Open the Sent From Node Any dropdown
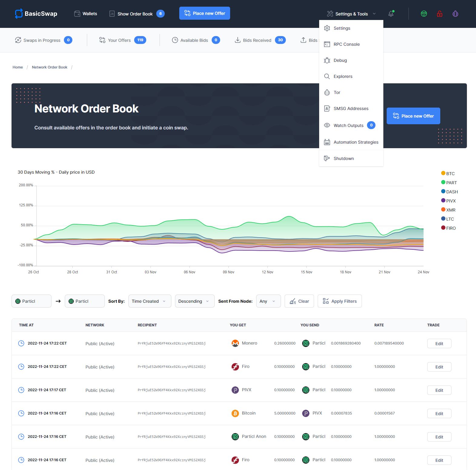 pyautogui.click(x=269, y=301)
